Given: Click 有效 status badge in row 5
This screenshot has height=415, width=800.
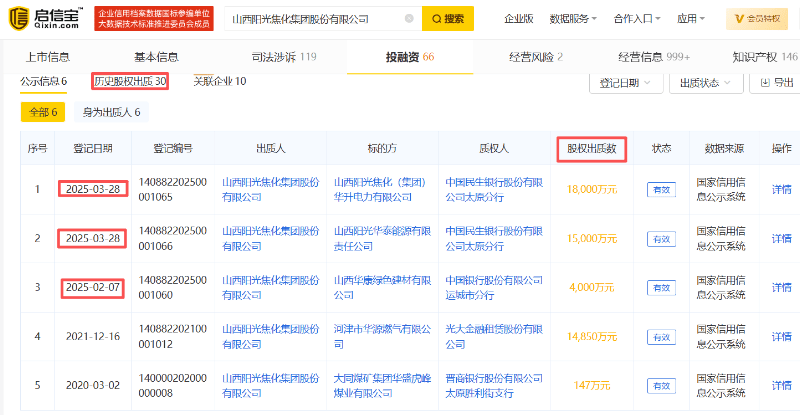Looking at the screenshot, I should click(x=661, y=386).
